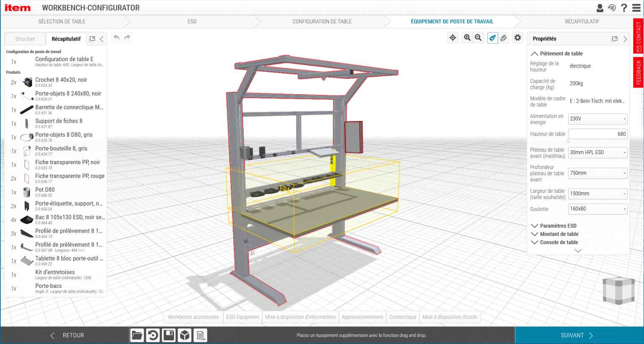Switch to the Structure tab

tap(25, 39)
